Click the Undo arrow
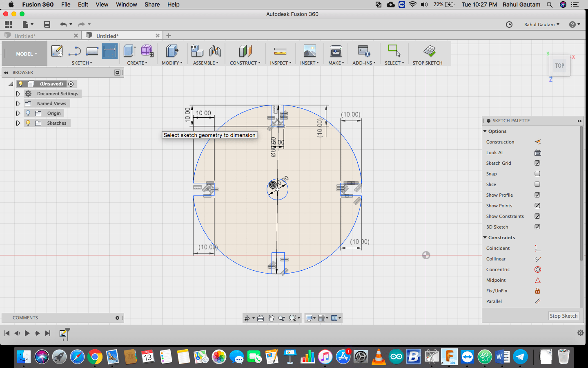This screenshot has height=368, width=588. coord(63,25)
